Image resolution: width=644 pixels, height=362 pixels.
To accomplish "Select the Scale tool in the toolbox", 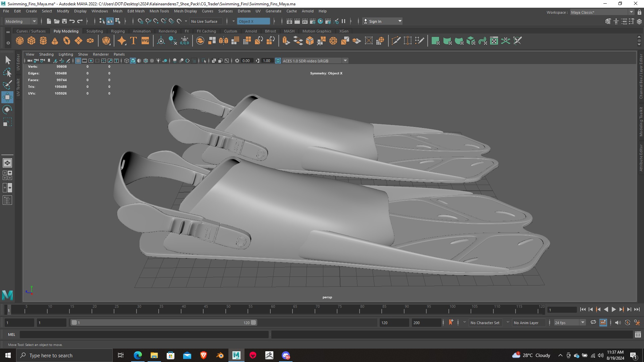I will coord(7,122).
